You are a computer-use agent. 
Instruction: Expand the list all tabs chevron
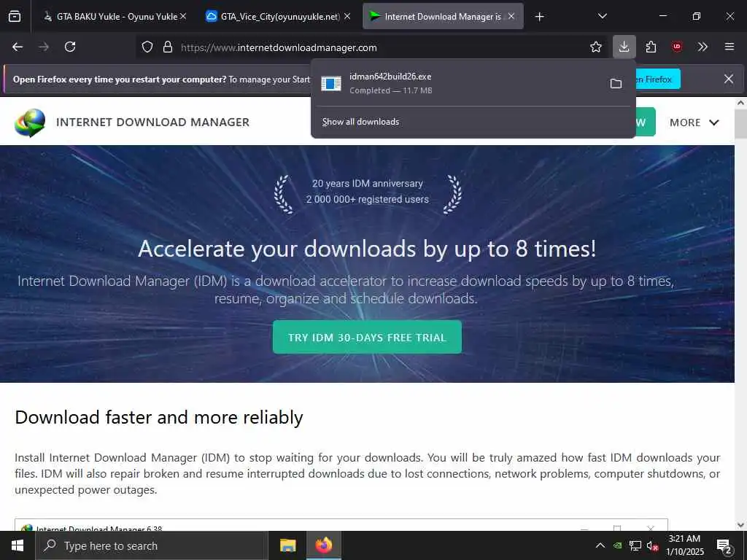coord(602,17)
